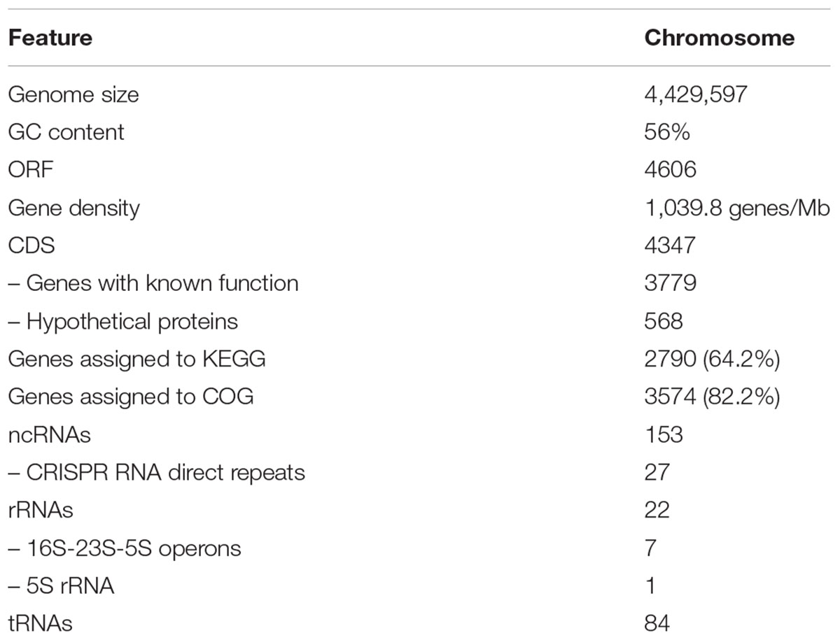Click the Feature column header
This screenshot has width=840, height=640.
(50, 37)
